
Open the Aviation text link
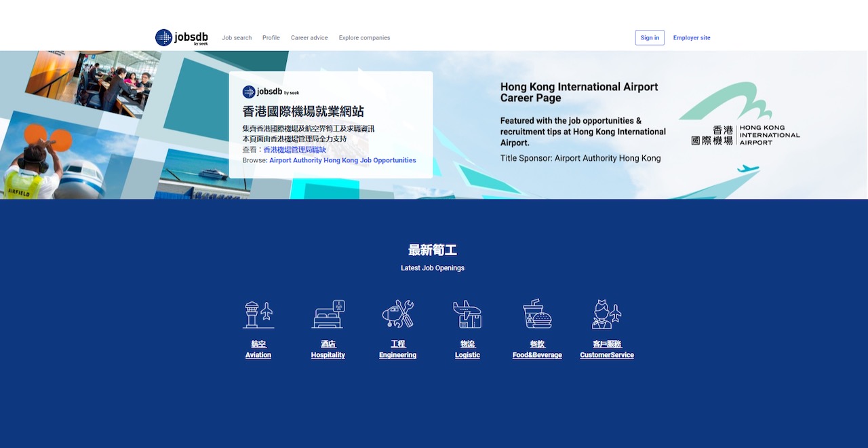(x=258, y=355)
